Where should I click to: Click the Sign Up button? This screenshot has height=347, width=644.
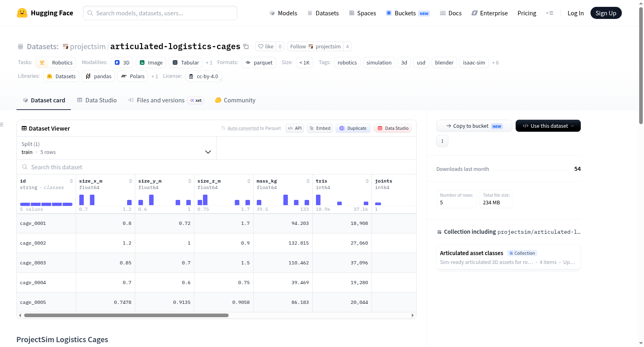(606, 13)
